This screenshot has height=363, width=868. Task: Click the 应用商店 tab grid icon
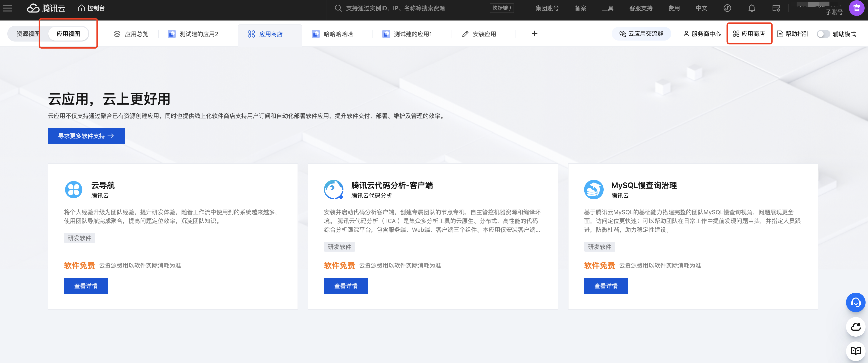pos(251,34)
